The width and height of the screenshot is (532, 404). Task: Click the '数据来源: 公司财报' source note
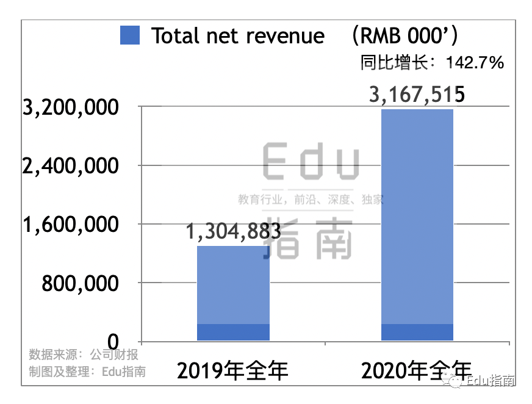click(x=84, y=355)
